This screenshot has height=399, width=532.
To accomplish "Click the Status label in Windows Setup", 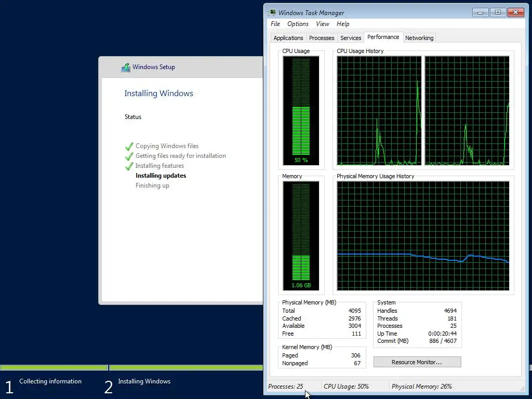I will tap(132, 117).
